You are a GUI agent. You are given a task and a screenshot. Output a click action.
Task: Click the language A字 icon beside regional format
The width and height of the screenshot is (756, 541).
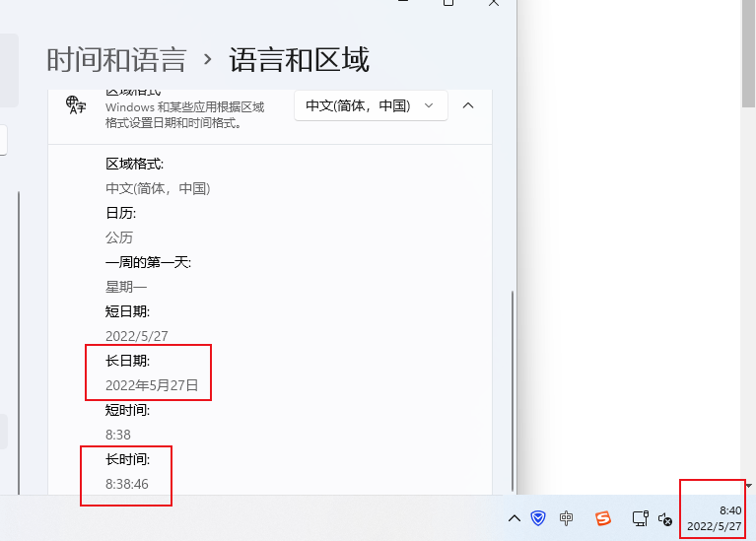click(76, 105)
